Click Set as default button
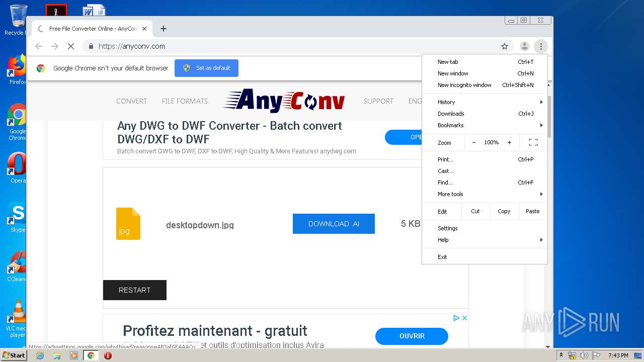Viewport: 644px width, 362px height. (x=206, y=68)
